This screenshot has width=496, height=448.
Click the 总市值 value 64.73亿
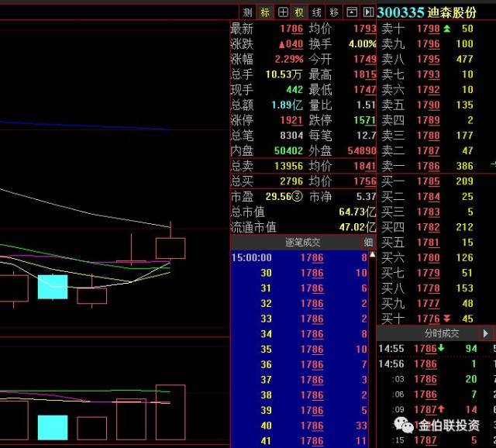pos(357,212)
